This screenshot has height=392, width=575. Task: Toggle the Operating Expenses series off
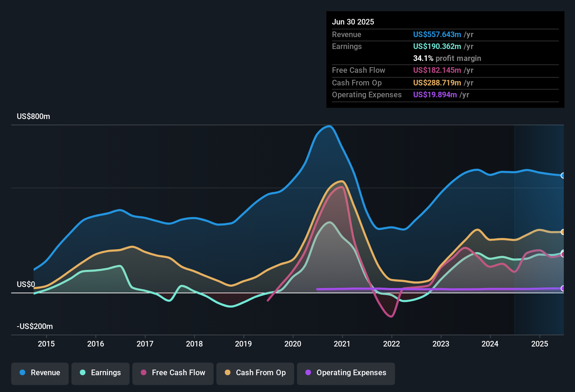tap(346, 373)
